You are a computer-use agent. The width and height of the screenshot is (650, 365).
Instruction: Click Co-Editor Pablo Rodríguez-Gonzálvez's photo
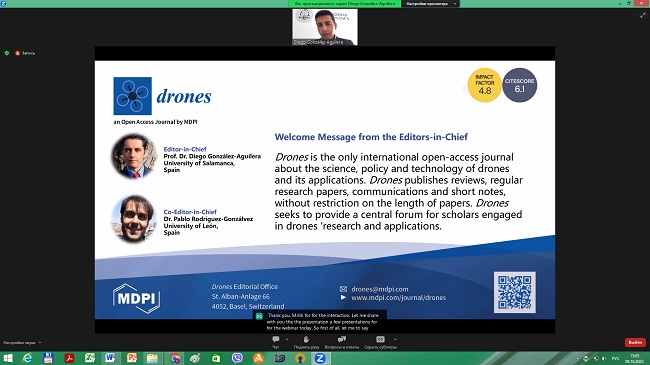point(134,219)
